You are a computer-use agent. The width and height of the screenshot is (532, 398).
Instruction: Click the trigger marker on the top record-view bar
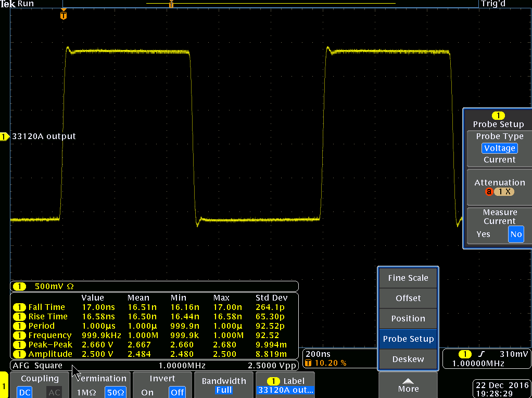tap(171, 4)
